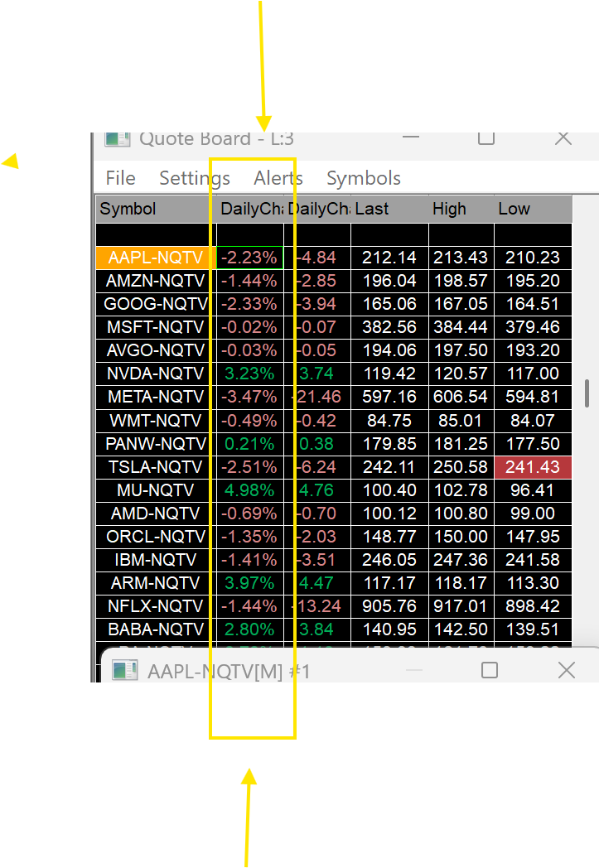This screenshot has height=868, width=599.
Task: Select the PANW-NQTV symbol
Action: coord(156,444)
